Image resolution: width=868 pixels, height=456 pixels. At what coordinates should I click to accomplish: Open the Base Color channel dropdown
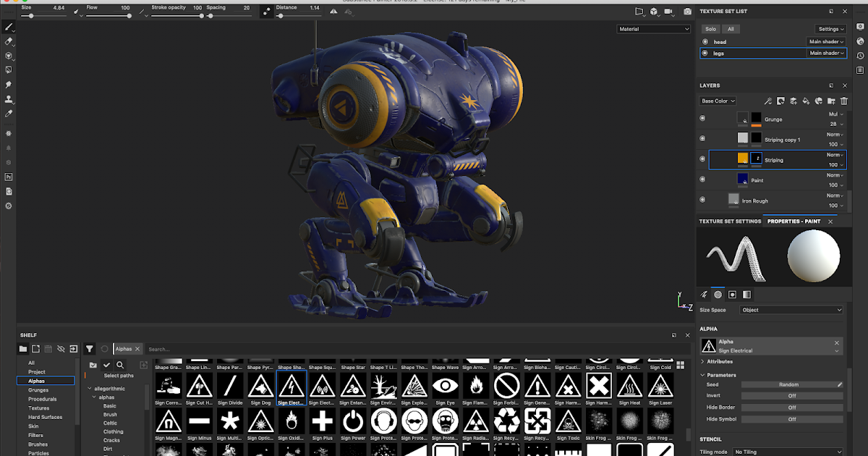click(716, 101)
